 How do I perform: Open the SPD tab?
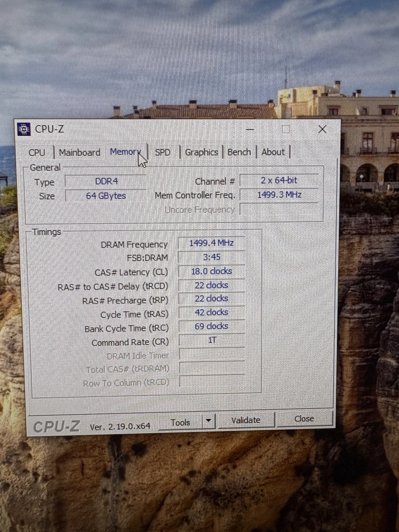pos(163,152)
